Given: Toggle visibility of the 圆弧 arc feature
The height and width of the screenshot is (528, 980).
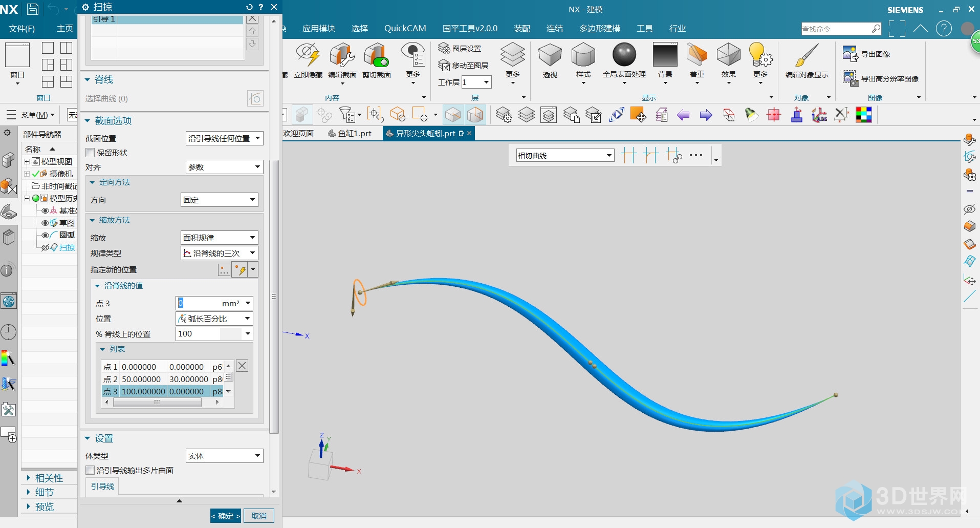Looking at the screenshot, I should [45, 235].
